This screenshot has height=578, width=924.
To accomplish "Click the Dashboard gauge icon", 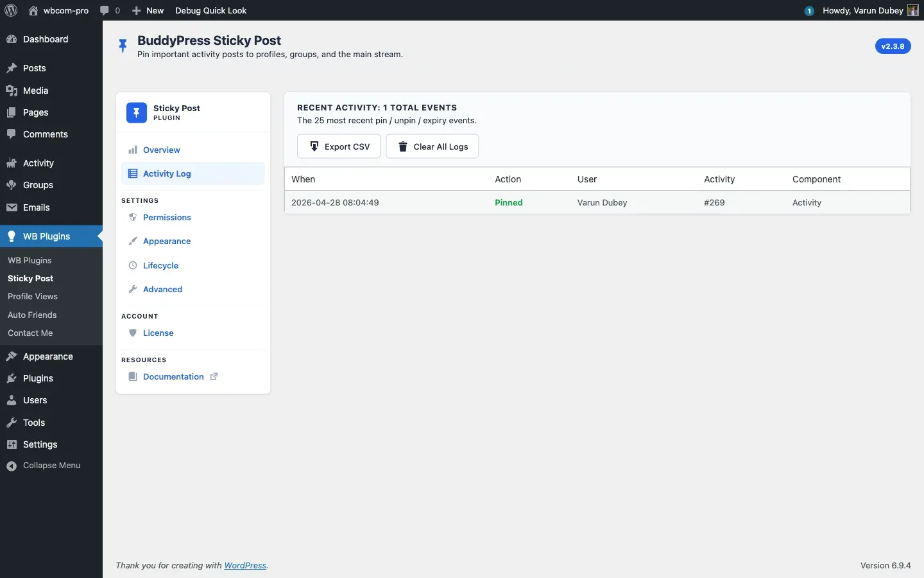I will click(12, 39).
